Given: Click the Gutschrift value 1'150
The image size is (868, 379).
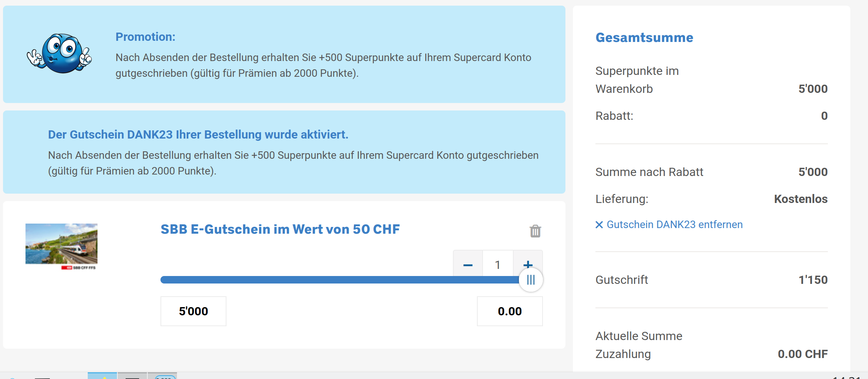Looking at the screenshot, I should pyautogui.click(x=813, y=280).
